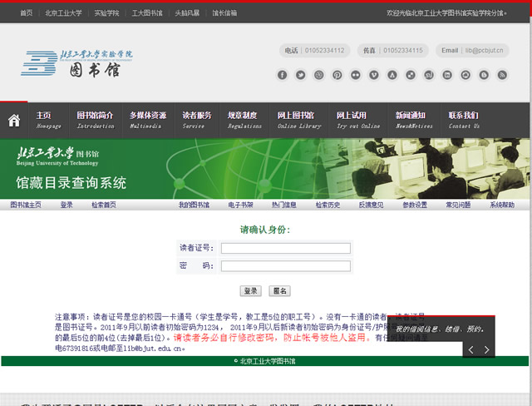Open 网上图书馆 Online Library menu item
532x406 pixels.
click(x=298, y=121)
